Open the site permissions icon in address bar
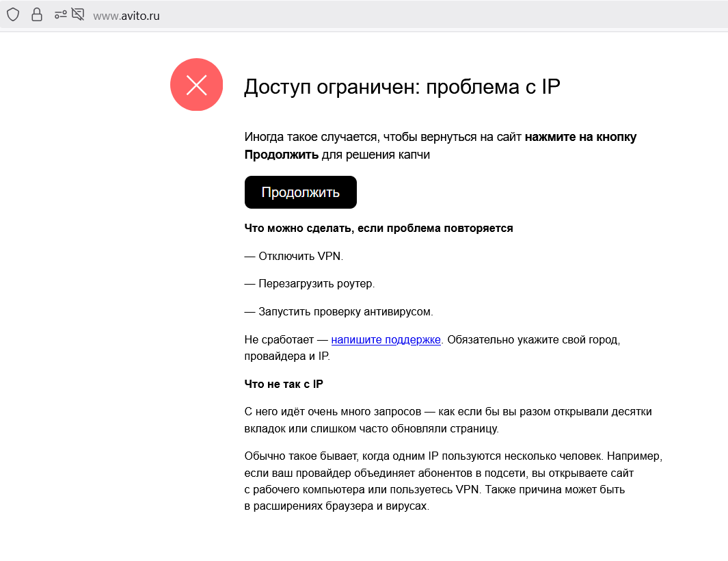 tap(60, 14)
